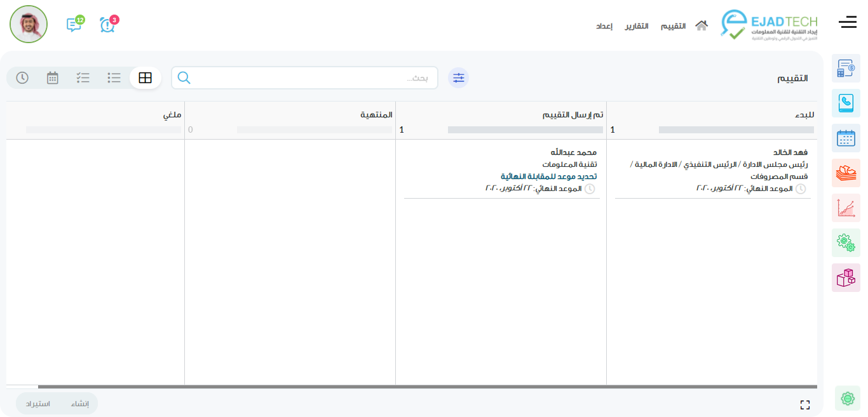Viewport: 868px width, 417px height.
Task: Open the calendar app in the sidebar
Action: click(846, 138)
